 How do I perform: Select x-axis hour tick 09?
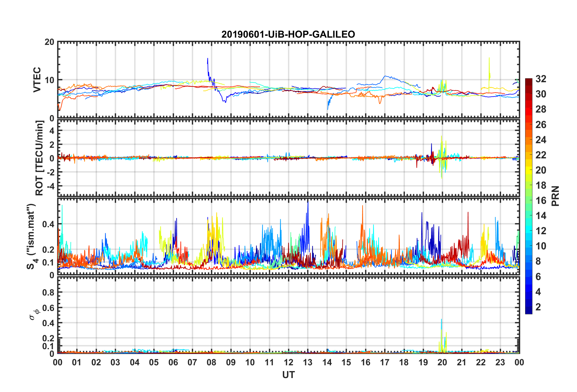[231, 362]
